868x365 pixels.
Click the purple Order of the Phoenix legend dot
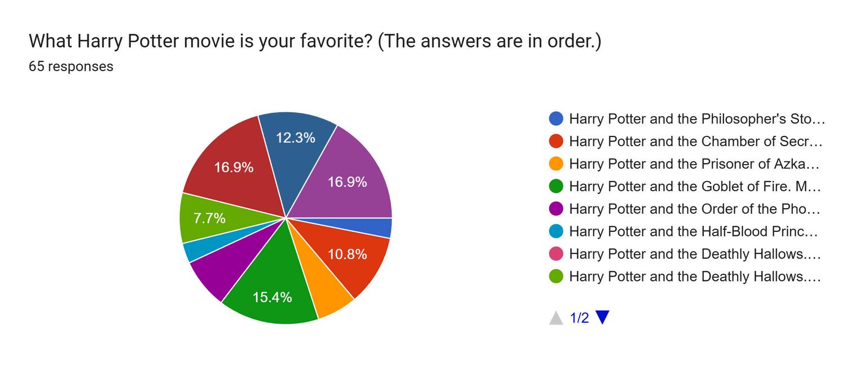point(556,209)
